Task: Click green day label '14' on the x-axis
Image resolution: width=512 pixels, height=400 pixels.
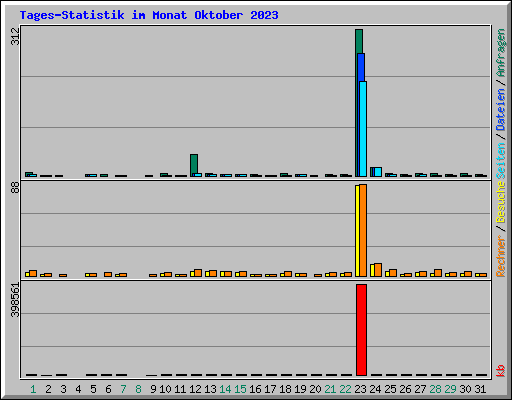Action: tap(225, 389)
